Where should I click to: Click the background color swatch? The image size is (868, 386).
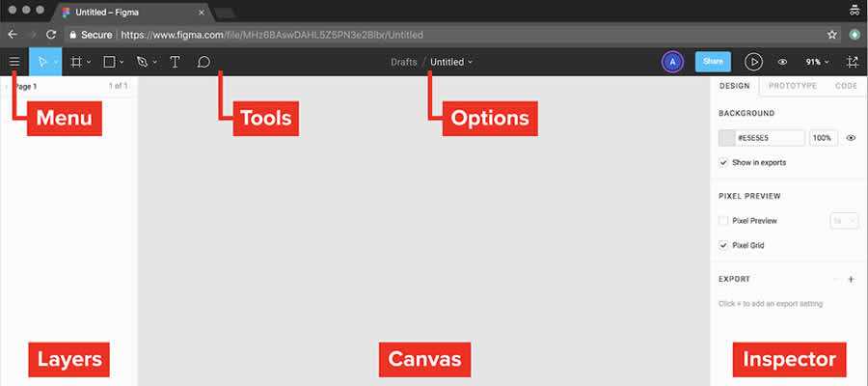[x=727, y=138]
